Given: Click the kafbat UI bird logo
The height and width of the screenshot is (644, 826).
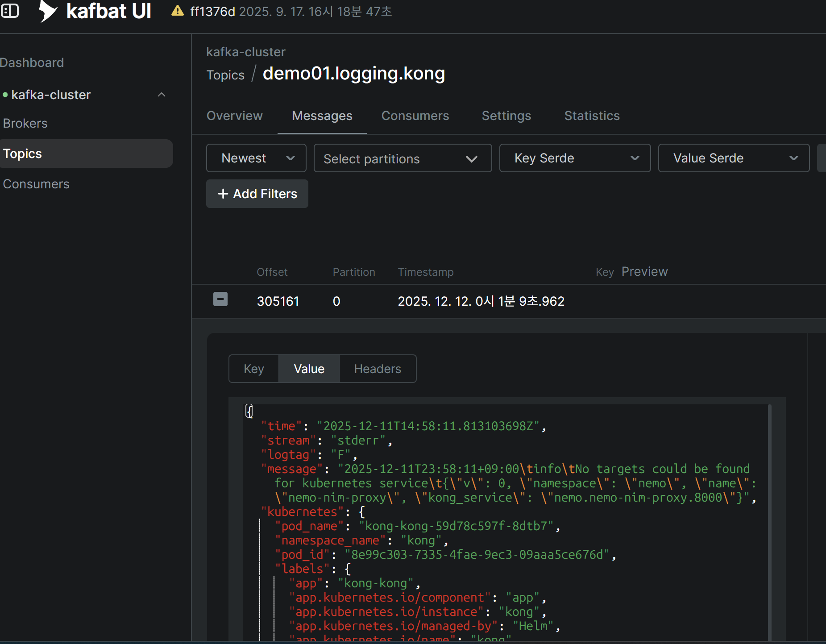Looking at the screenshot, I should (48, 11).
